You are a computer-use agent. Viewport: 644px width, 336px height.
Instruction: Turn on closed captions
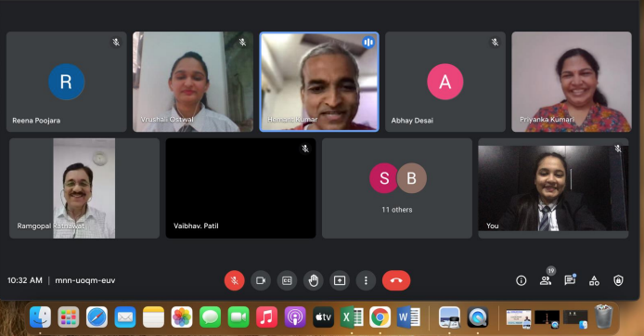tap(287, 280)
